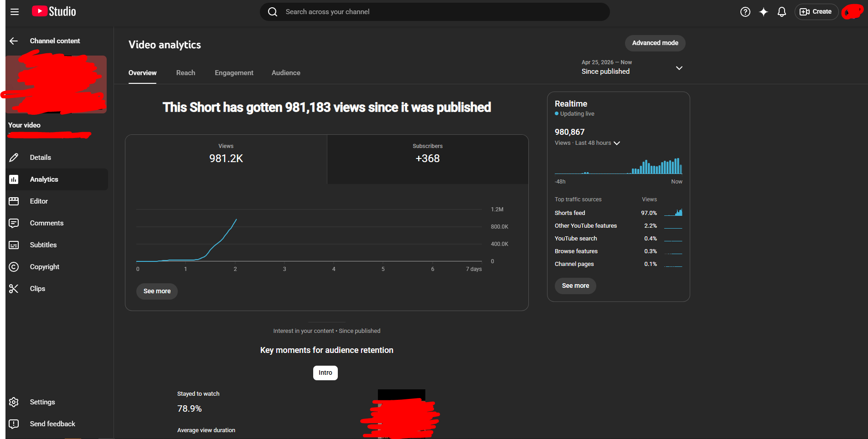
Task: Select the Subscribers metric card
Action: click(x=428, y=159)
